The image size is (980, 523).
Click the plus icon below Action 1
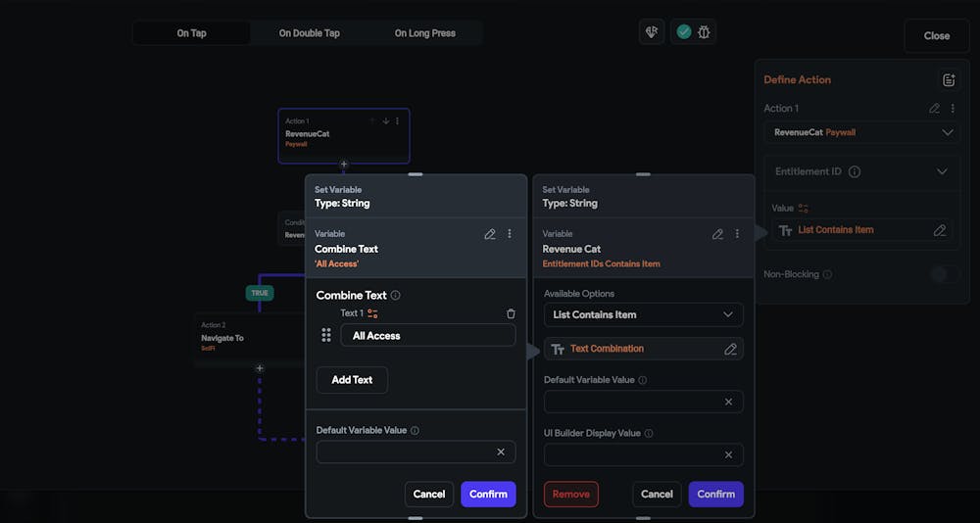pos(344,165)
